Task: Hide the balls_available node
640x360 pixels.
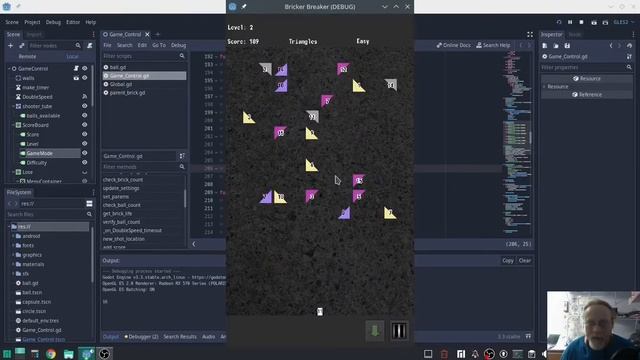Action: click(x=84, y=116)
